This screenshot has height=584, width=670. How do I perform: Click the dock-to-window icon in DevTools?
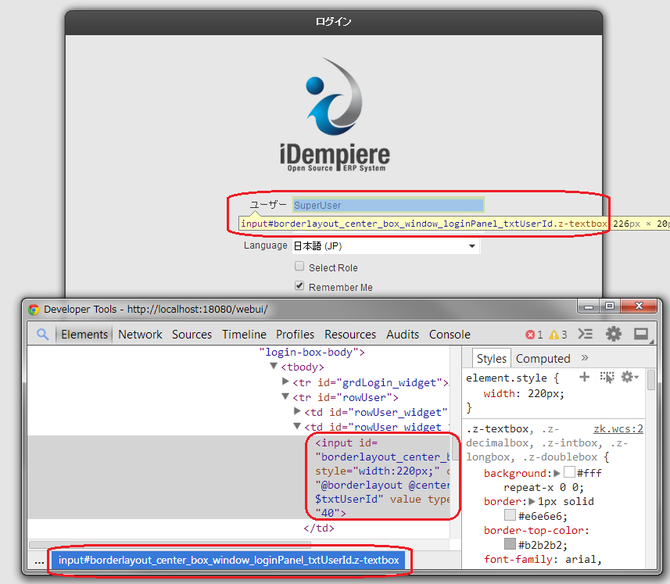tap(641, 335)
